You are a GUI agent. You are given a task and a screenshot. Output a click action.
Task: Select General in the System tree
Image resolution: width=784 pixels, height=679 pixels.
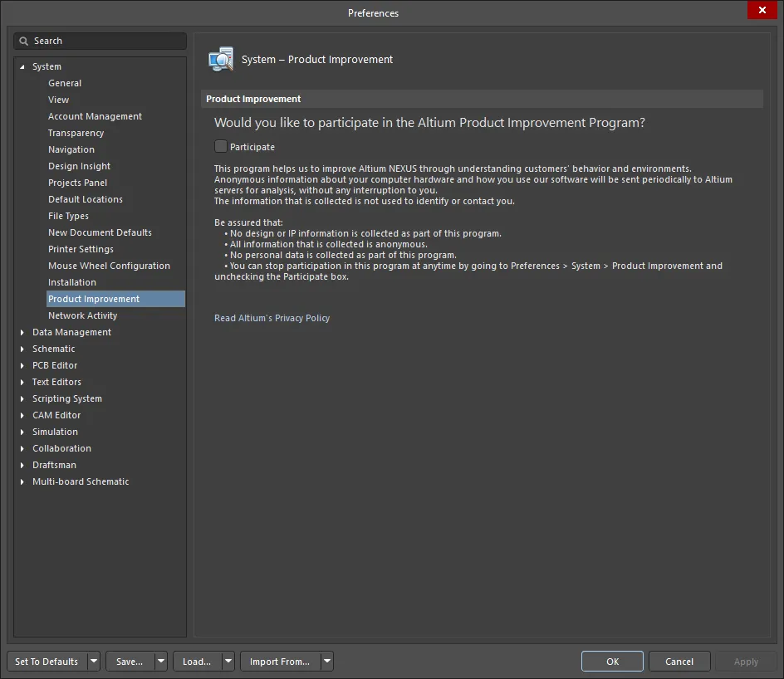coord(65,83)
